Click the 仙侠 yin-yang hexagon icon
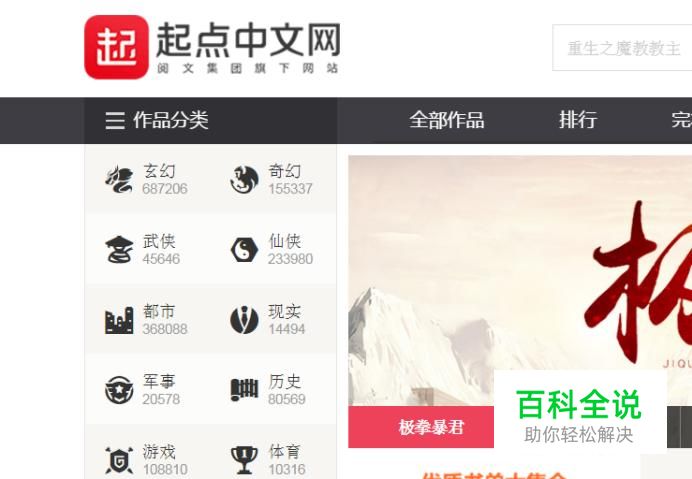This screenshot has width=692, height=479. point(244,249)
